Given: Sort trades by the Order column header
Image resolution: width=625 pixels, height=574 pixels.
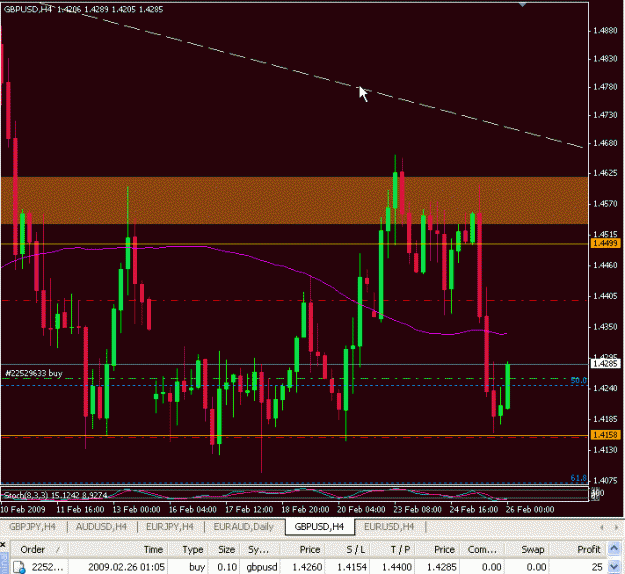Looking at the screenshot, I should point(39,549).
